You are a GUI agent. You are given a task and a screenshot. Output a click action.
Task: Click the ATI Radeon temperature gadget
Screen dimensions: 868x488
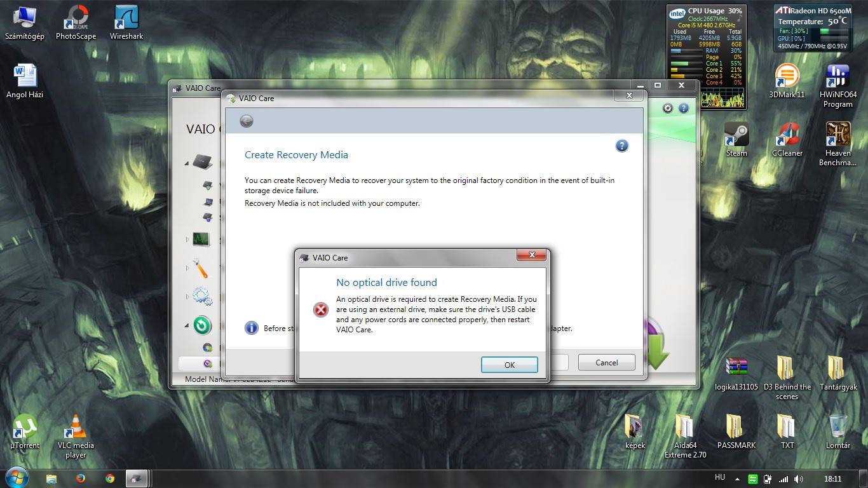[x=813, y=28]
